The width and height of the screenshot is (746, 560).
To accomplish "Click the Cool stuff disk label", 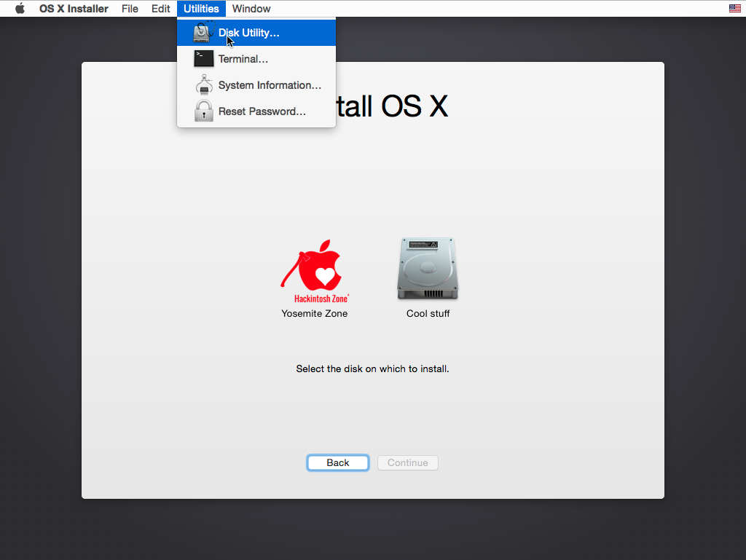I will coord(428,313).
